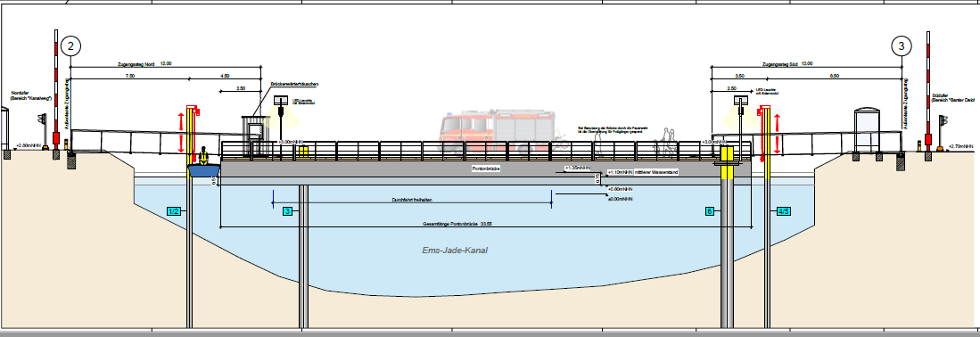Click the worker sitting in the blue boat
The height and width of the screenshot is (337, 980).
click(x=203, y=156)
